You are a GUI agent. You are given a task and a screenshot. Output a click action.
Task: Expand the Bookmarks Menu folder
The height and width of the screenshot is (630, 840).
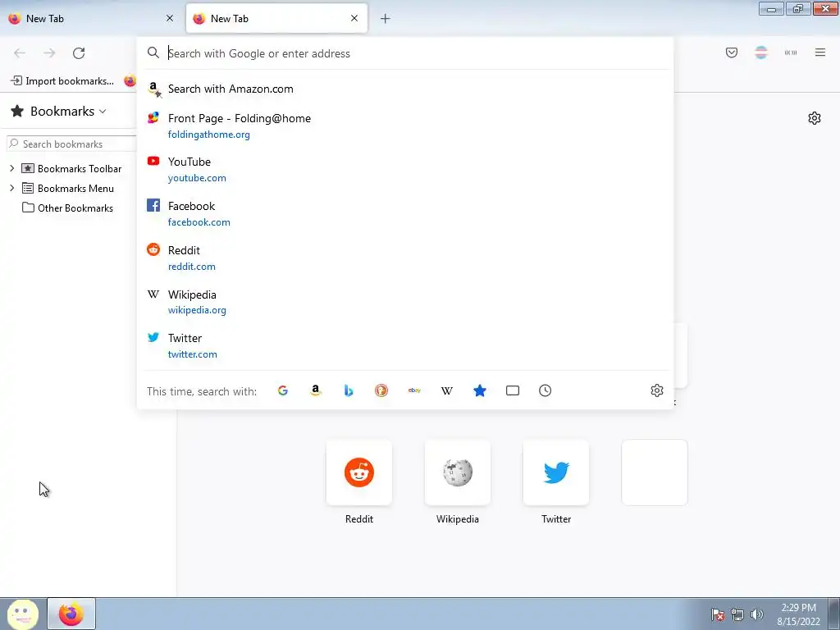click(11, 189)
